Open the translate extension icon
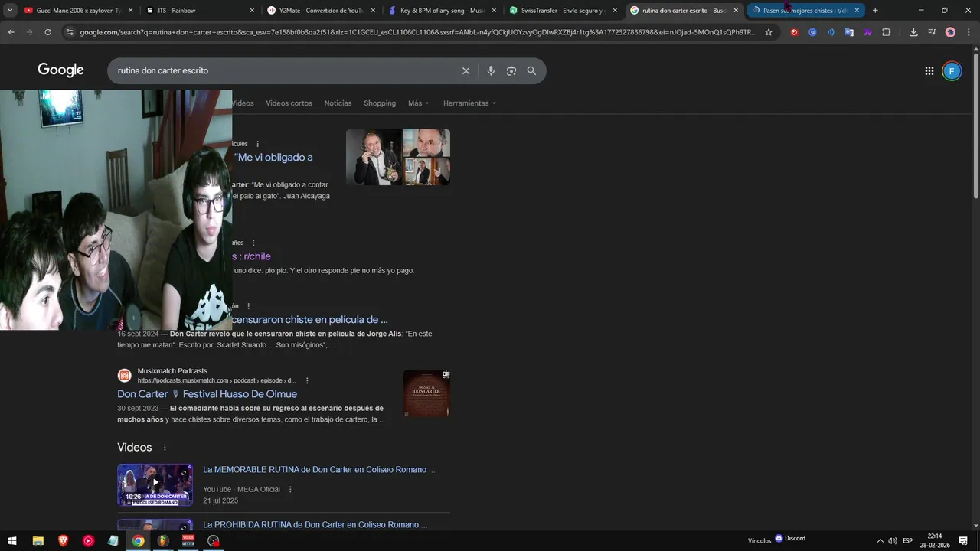980x551 pixels. [x=849, y=32]
